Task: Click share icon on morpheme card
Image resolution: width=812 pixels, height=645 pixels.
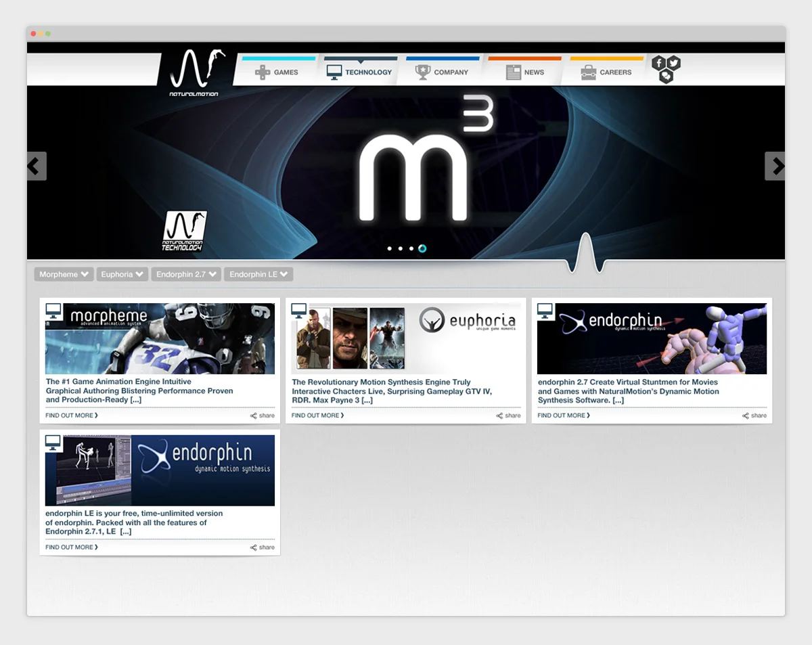Action: click(x=254, y=416)
